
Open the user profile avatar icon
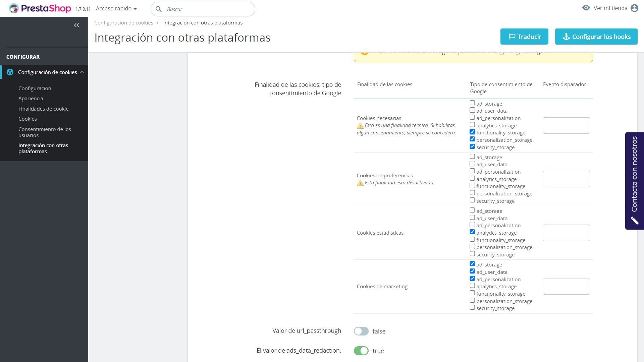click(634, 8)
